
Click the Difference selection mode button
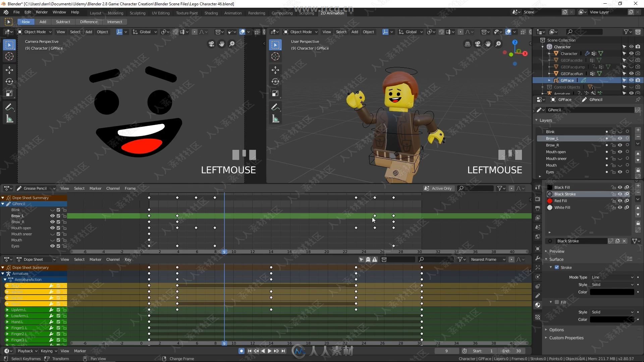pos(89,22)
